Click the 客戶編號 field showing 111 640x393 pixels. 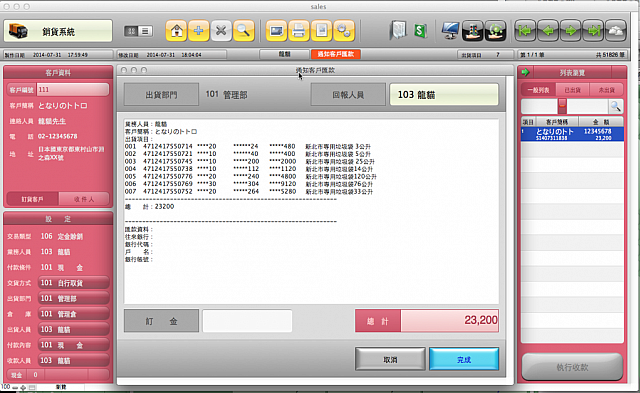(73, 90)
